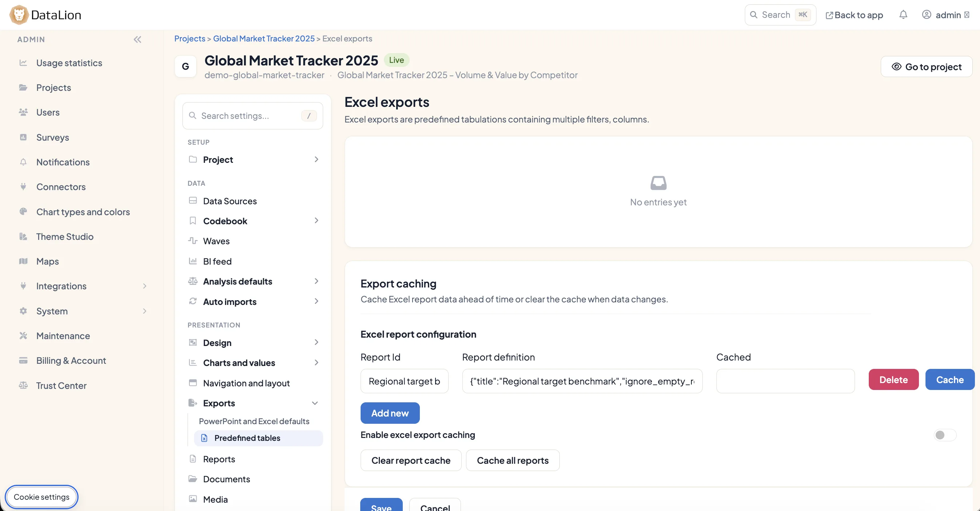Click Cache all reports button

pos(513,460)
